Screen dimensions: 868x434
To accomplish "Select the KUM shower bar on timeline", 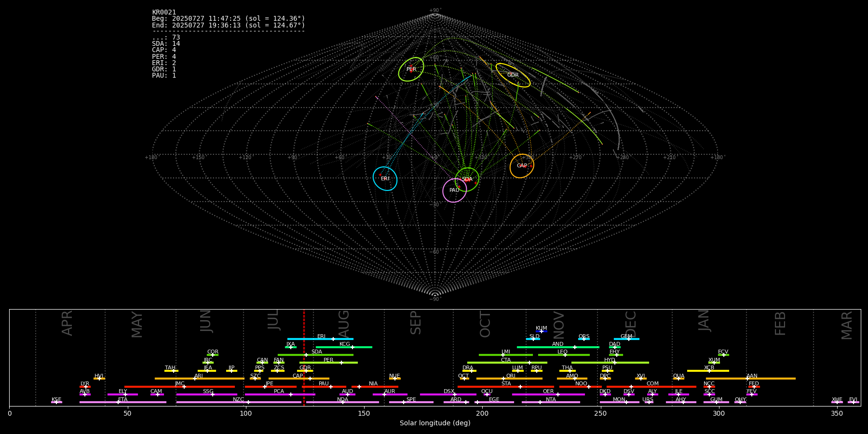I will (542, 331).
